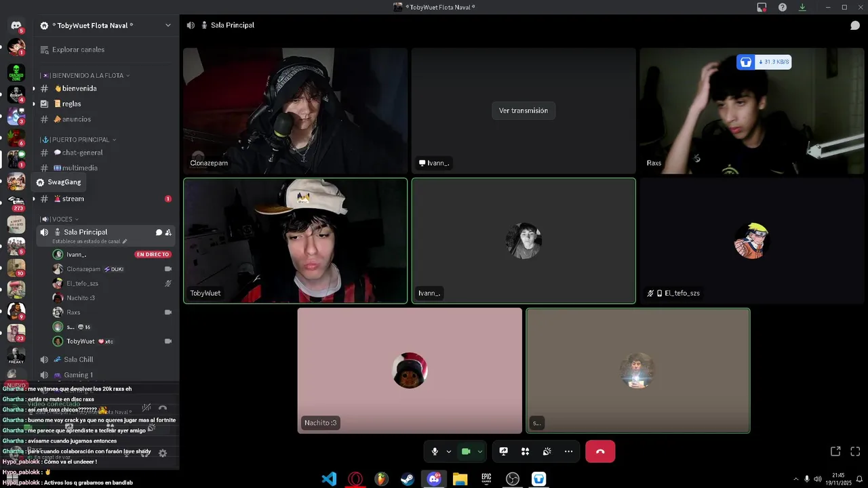Open OBS Studio from taskbar
Screen dimensions: 868x488
[x=513, y=479]
